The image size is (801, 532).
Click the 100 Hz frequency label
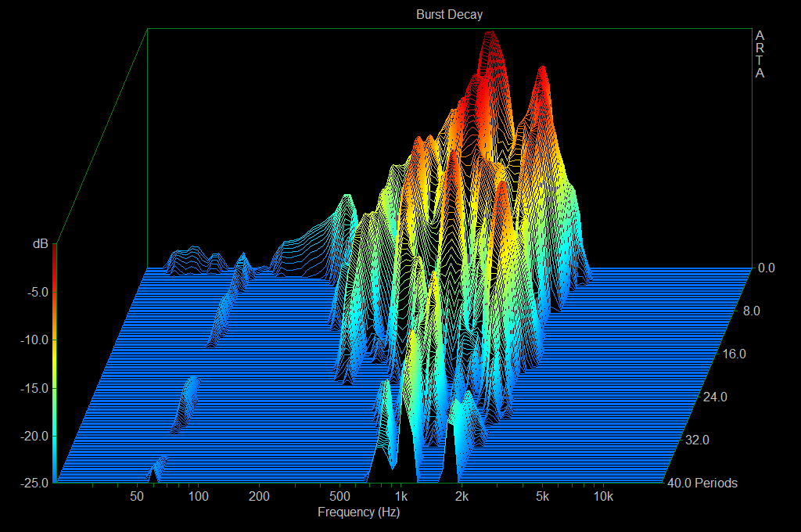pos(198,496)
